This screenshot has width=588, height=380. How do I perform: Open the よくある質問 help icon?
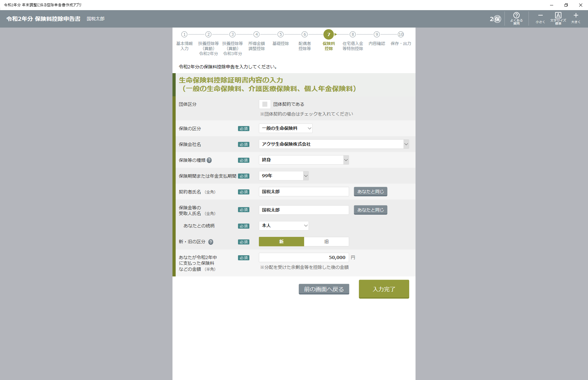[516, 18]
